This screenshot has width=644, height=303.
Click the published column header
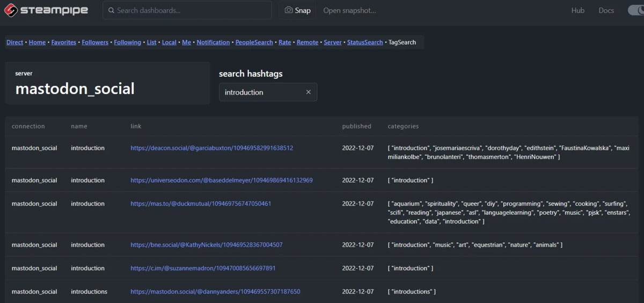[357, 126]
